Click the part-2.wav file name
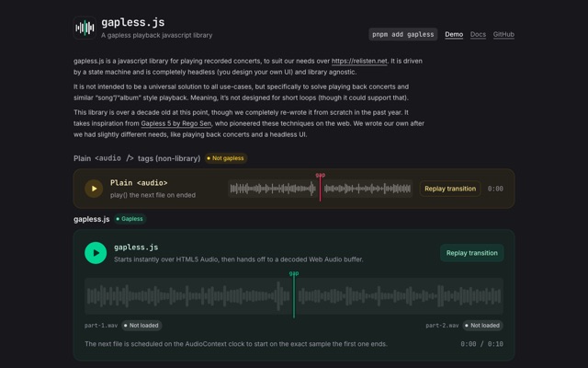Image resolution: width=588 pixels, height=368 pixels. 442,325
